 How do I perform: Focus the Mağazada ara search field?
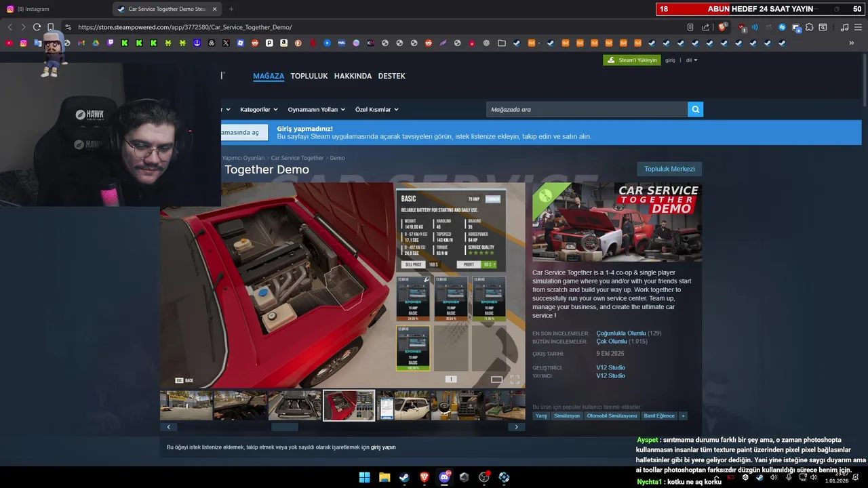point(587,109)
